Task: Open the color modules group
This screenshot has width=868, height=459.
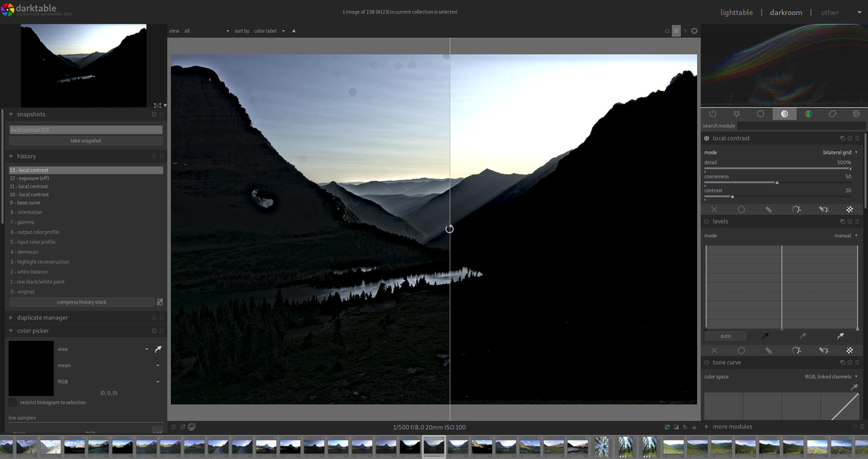Action: 808,114
